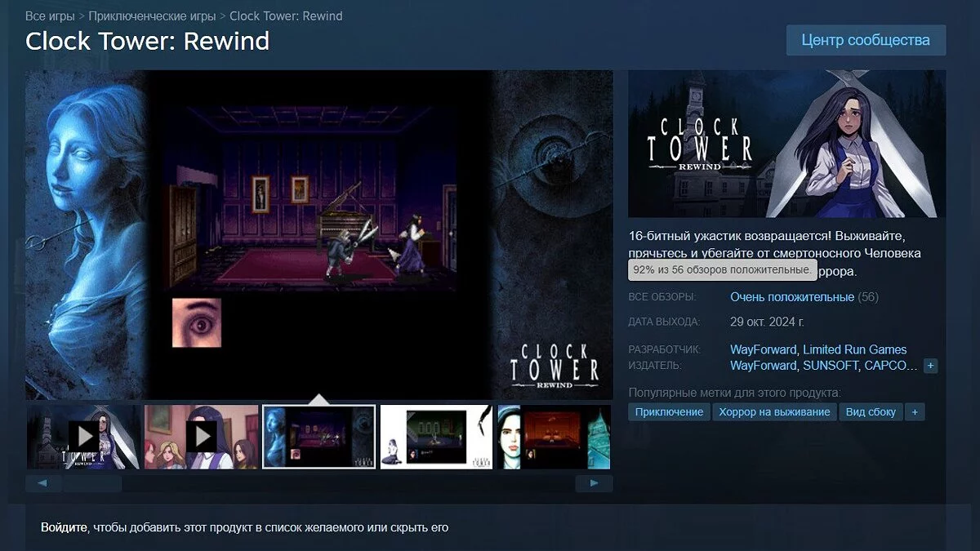Screen dimensions: 980x551
Task: Click the thumbnail strip scrollbar handle
Action: (x=92, y=484)
